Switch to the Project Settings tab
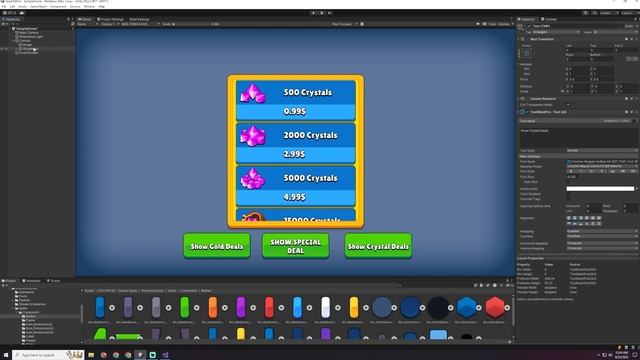 point(111,19)
